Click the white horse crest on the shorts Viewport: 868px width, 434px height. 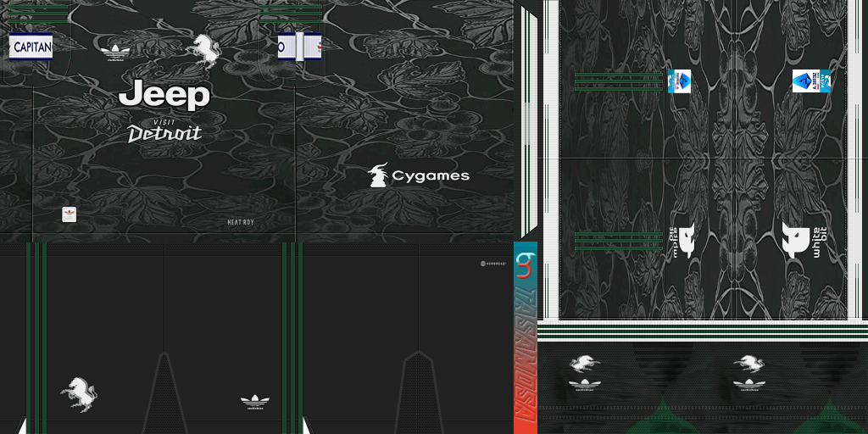(79, 394)
